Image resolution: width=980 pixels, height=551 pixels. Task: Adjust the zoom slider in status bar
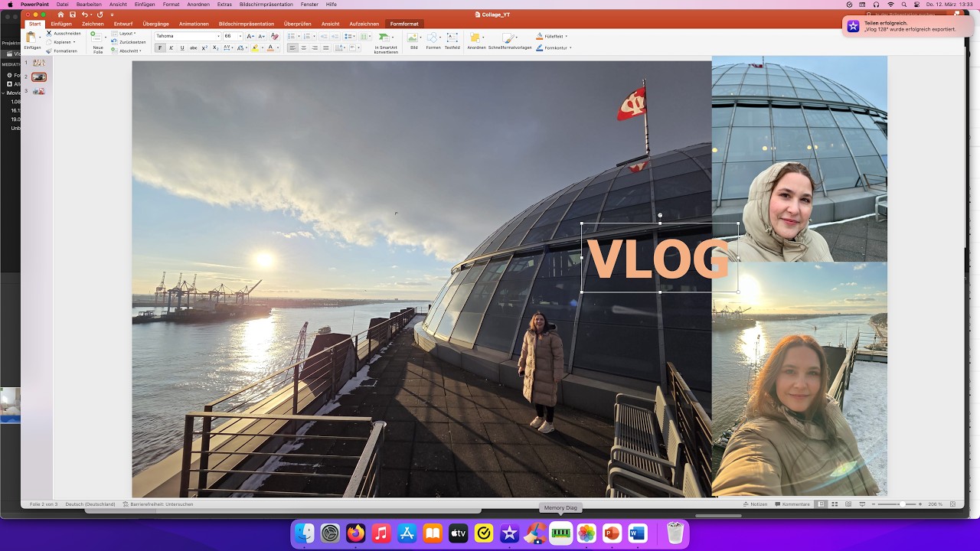click(x=901, y=504)
